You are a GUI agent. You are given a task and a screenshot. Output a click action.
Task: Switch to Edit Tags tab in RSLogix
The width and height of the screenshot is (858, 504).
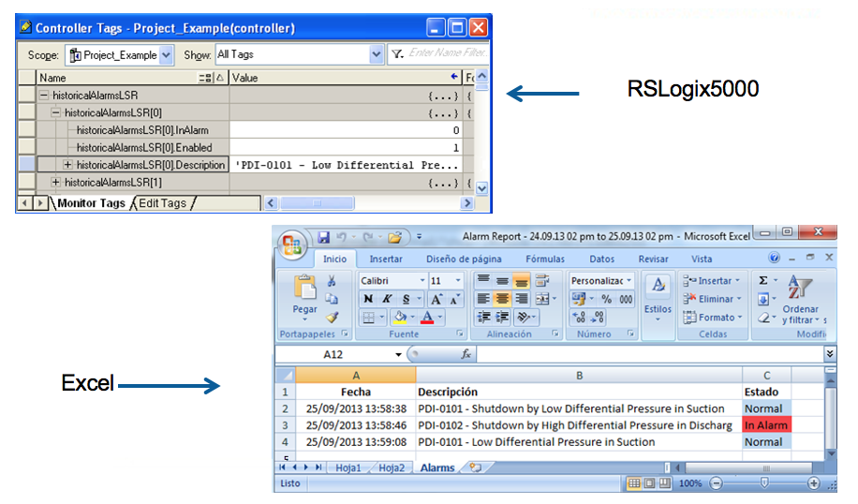tap(163, 203)
